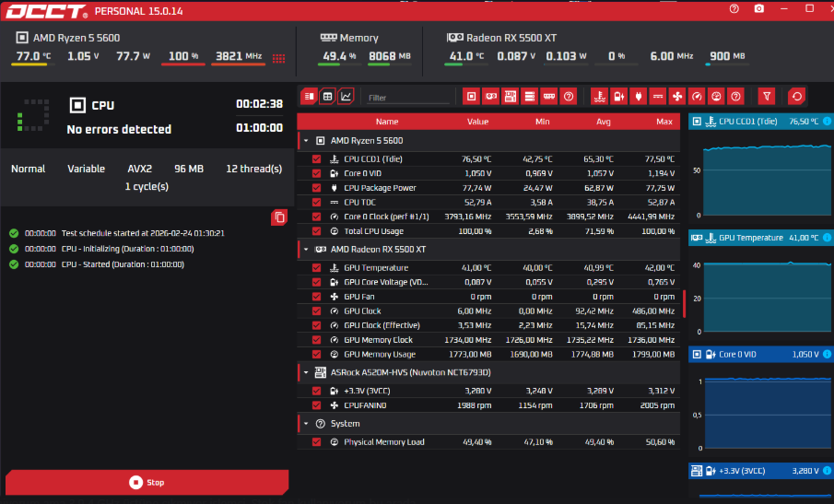Stop the running CPU test

coord(147,482)
